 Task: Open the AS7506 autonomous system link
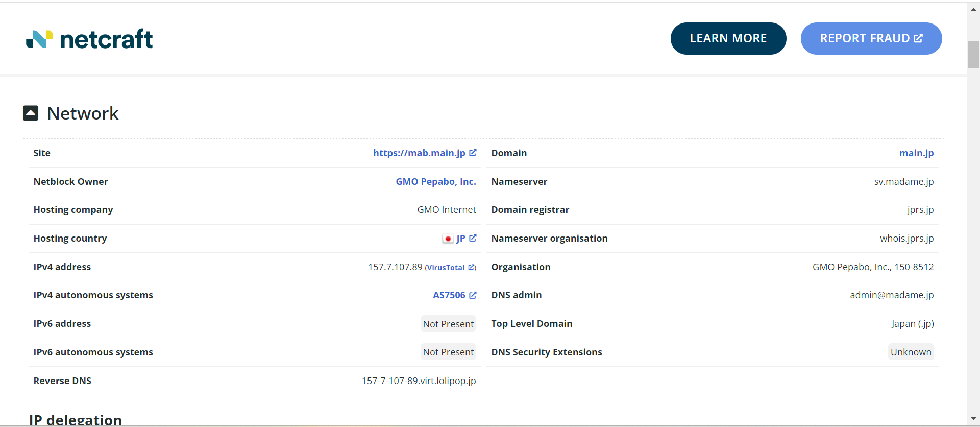click(449, 295)
